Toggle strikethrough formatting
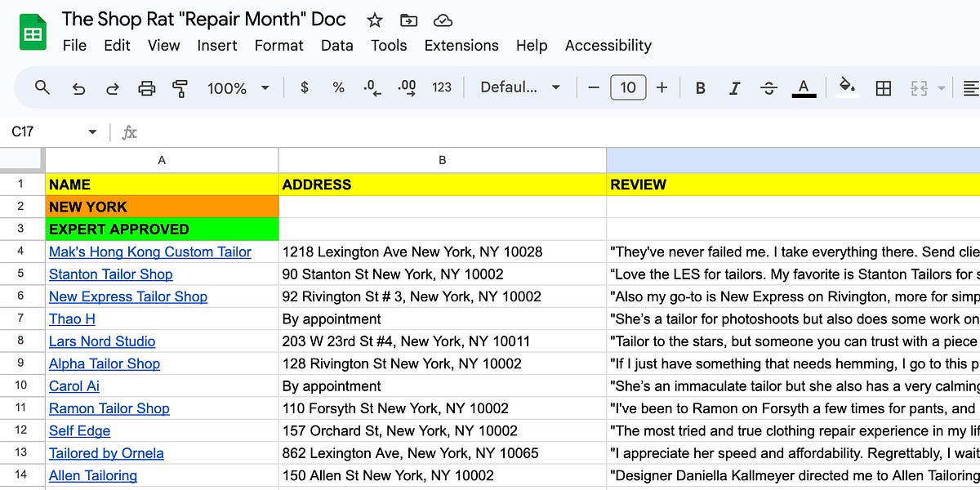Viewport: 980px width, 490px height. coord(768,87)
